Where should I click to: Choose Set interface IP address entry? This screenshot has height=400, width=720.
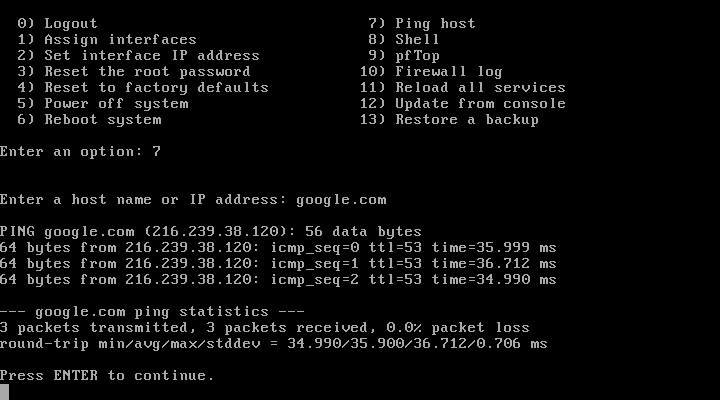pos(151,55)
